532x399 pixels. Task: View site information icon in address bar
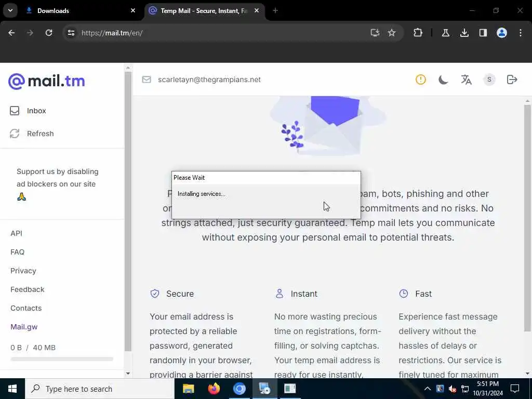tap(71, 33)
